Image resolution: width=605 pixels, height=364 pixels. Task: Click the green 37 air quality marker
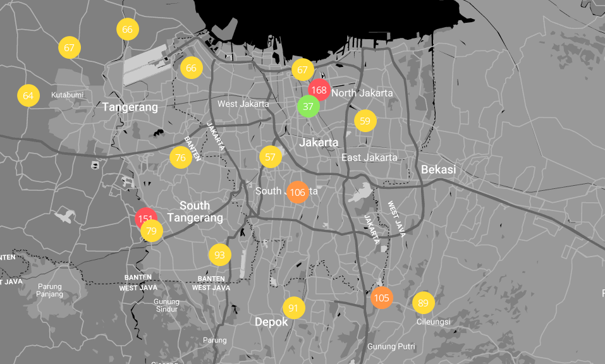pos(307,107)
